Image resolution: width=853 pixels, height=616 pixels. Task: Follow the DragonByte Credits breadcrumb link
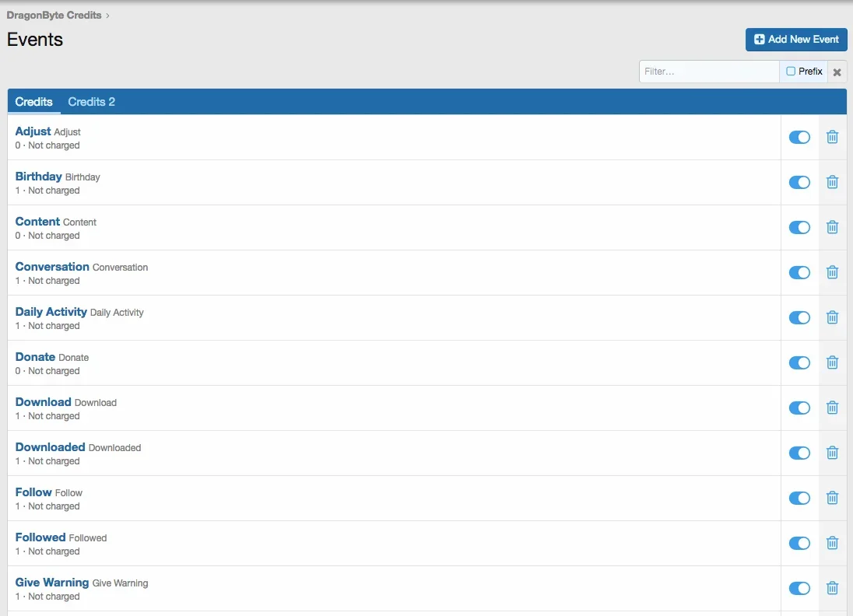54,14
